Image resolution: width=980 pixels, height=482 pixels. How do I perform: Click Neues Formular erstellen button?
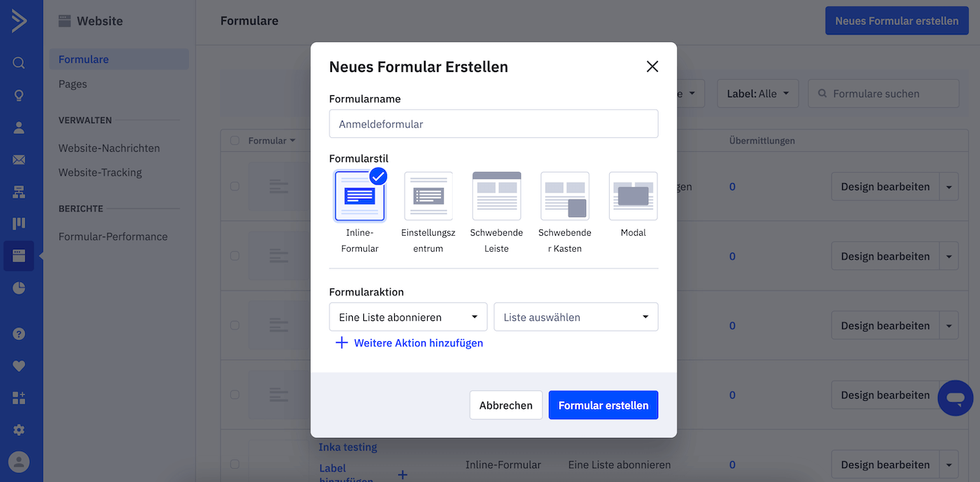(897, 21)
